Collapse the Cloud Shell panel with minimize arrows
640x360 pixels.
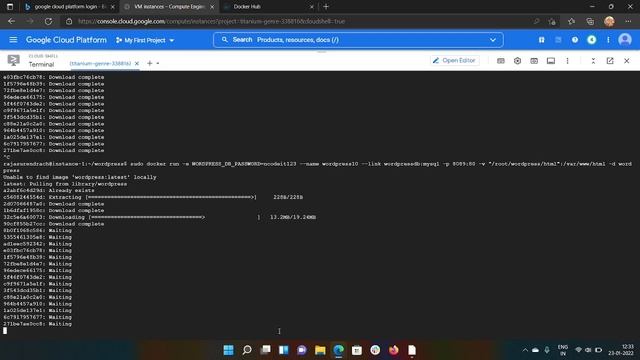[x=593, y=61]
